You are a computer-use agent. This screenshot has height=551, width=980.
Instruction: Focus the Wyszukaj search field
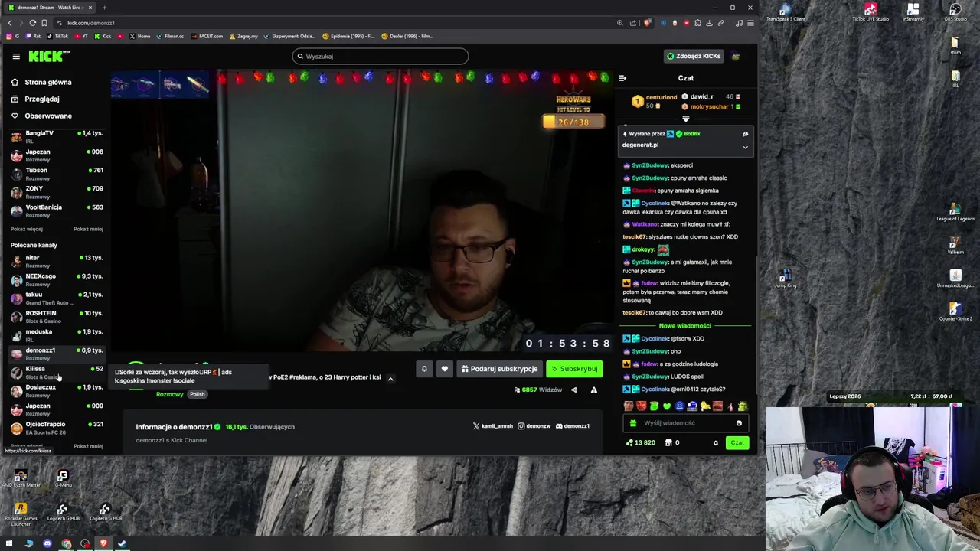point(380,56)
